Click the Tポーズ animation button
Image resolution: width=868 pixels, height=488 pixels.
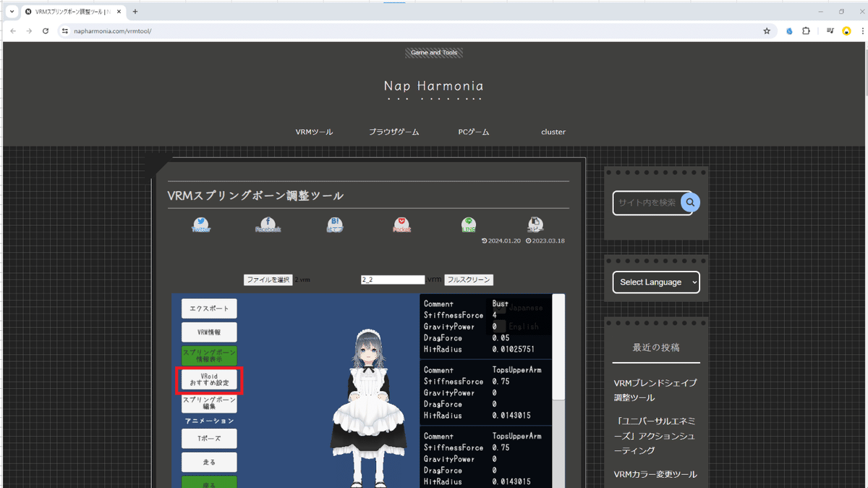click(x=209, y=439)
